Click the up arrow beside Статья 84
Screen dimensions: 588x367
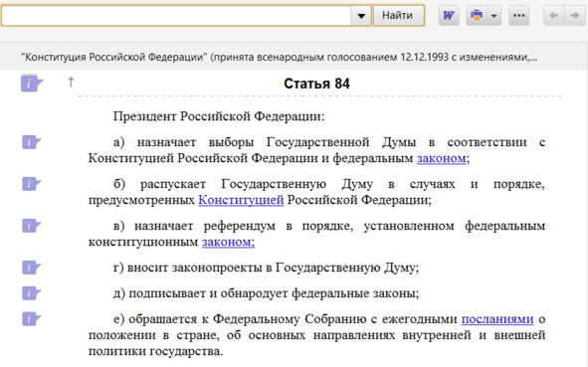[x=71, y=82]
